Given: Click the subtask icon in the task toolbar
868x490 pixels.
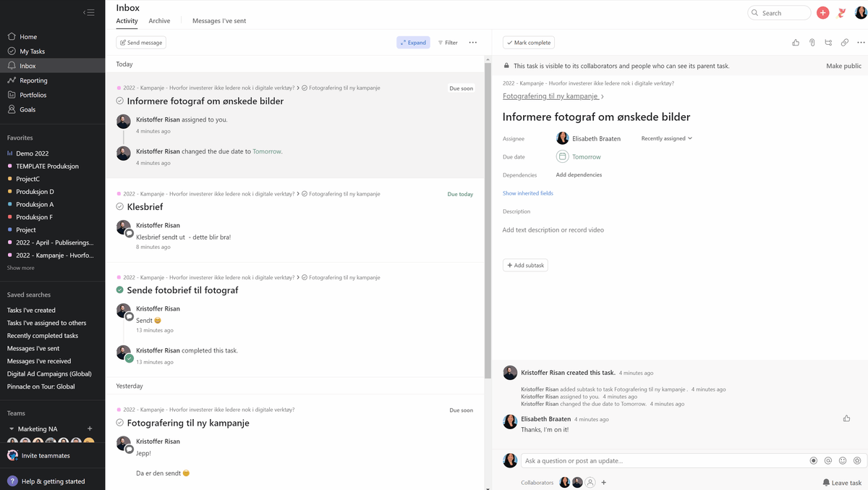Looking at the screenshot, I should [x=828, y=43].
